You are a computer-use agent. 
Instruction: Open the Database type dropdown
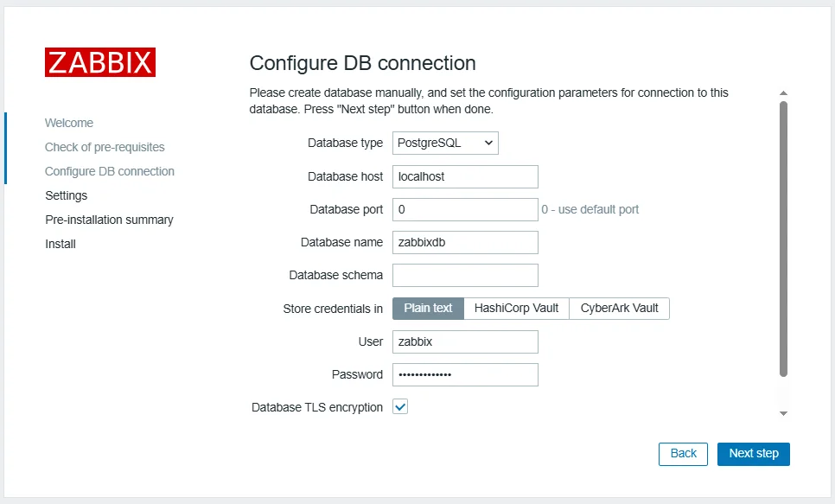(445, 144)
